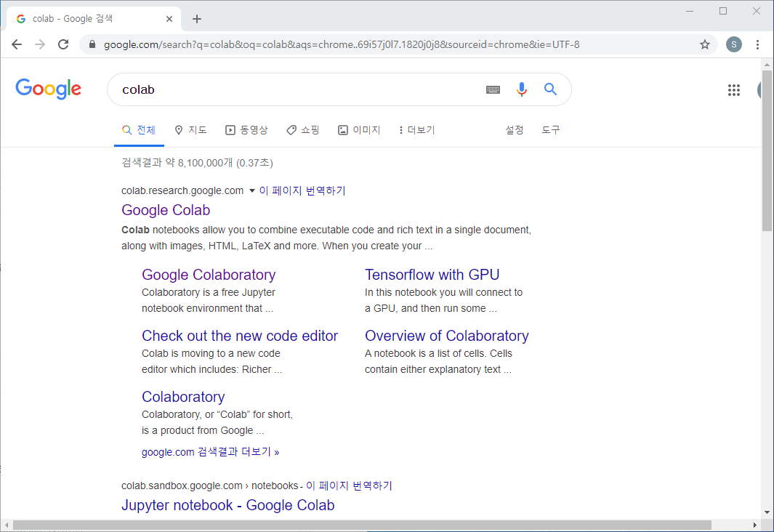Viewport: 774px width, 532px height.
Task: Open 설정 search settings
Action: [514, 130]
